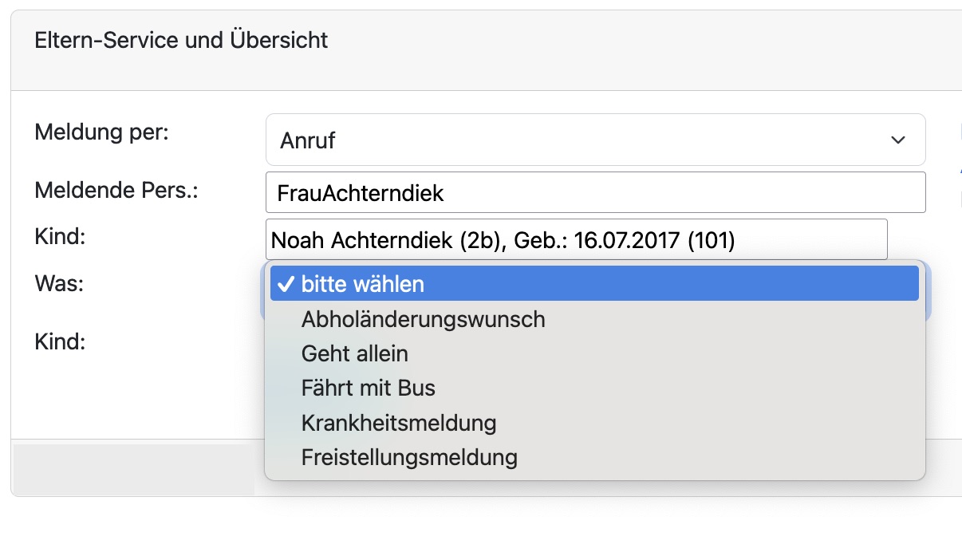This screenshot has width=962, height=560.
Task: Pick Freistellungsmeldung from the options
Action: [x=409, y=458]
